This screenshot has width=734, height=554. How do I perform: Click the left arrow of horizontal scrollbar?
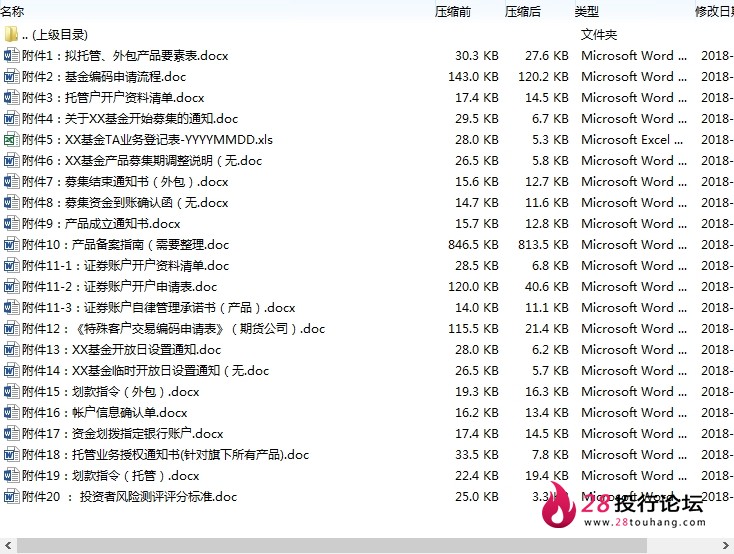point(8,545)
